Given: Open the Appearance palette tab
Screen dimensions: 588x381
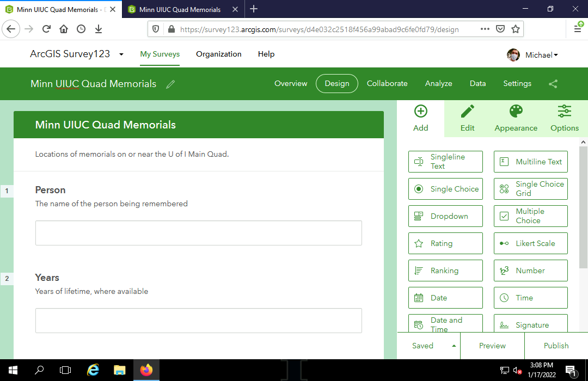Looking at the screenshot, I should pyautogui.click(x=516, y=119).
